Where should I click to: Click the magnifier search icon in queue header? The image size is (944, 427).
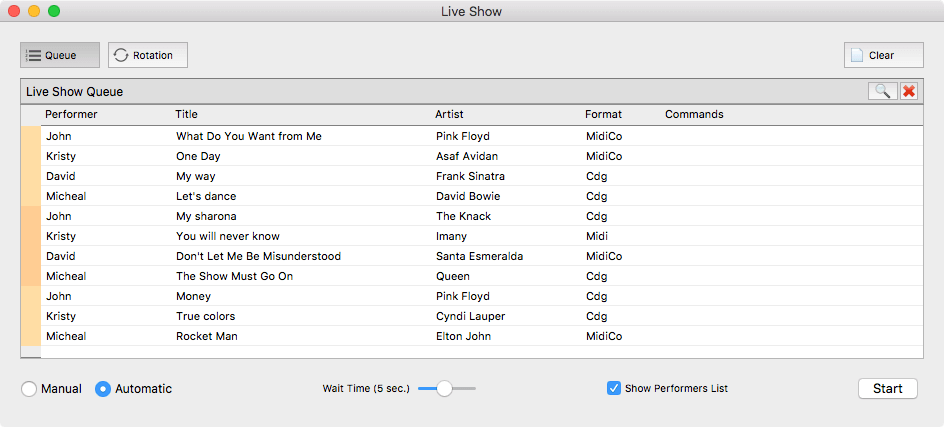coord(882,91)
